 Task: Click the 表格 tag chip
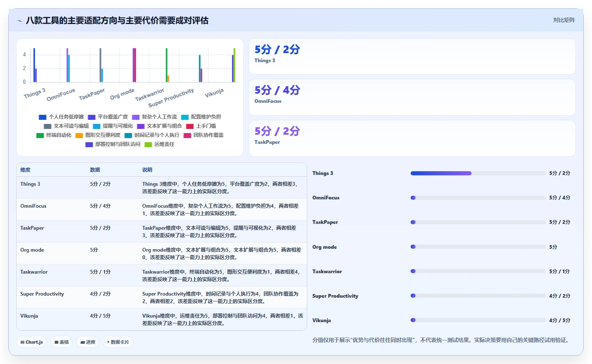pos(62,342)
